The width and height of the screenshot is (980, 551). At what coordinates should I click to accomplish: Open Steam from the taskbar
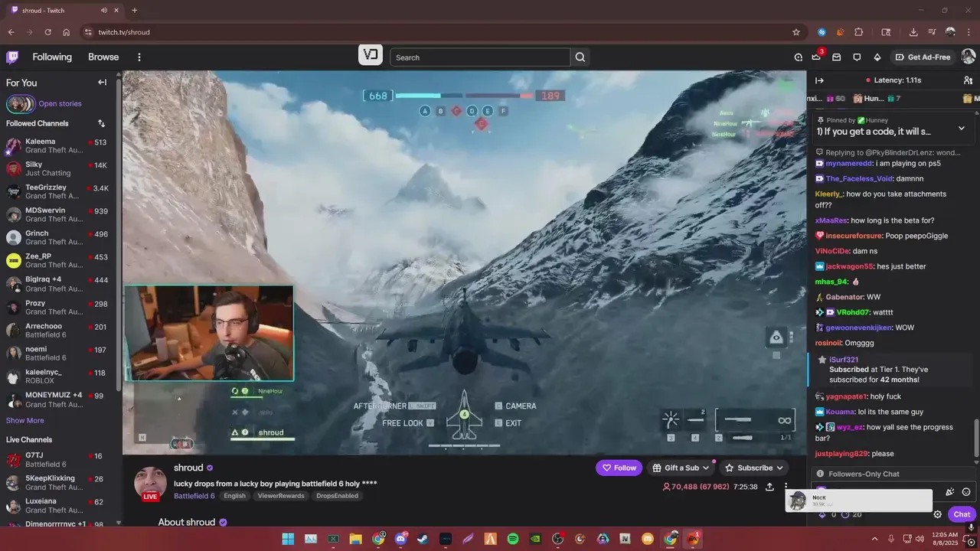click(x=423, y=539)
